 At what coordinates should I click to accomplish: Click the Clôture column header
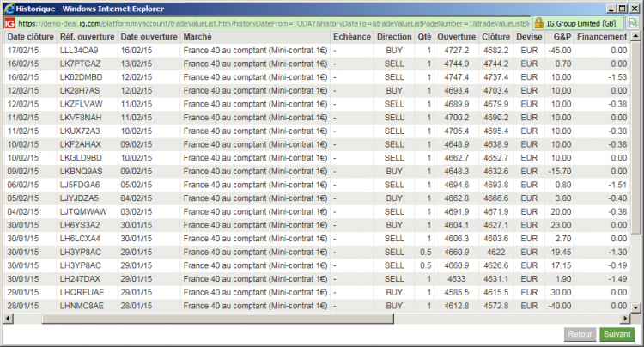(495, 37)
